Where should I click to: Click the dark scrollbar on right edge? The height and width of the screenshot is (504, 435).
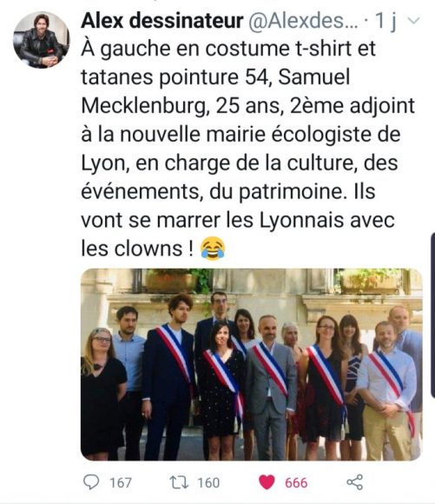(432, 316)
